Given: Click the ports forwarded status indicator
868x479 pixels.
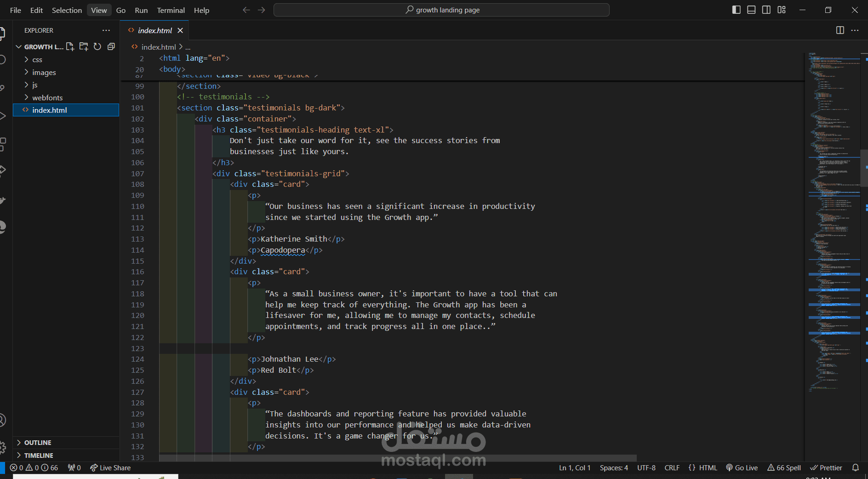Looking at the screenshot, I should coord(74,467).
